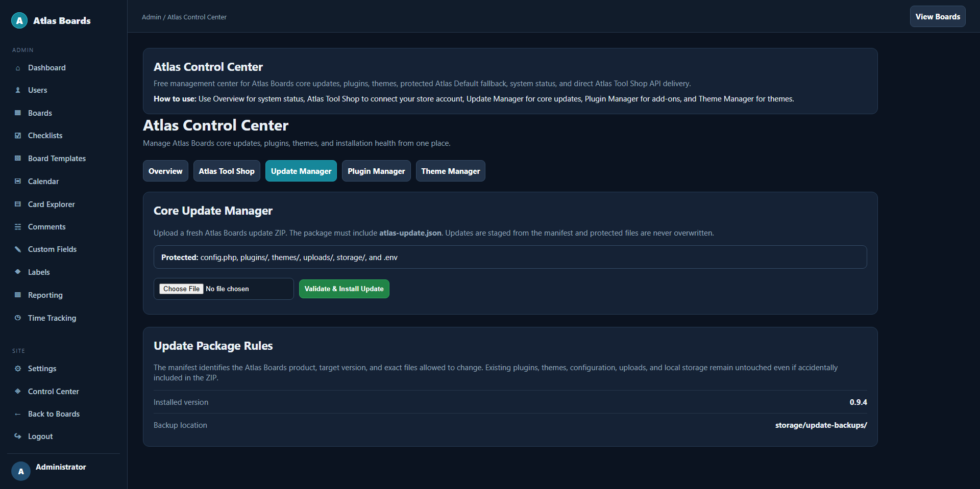The width and height of the screenshot is (980, 489).
Task: Click the Reporting sidebar icon
Action: click(x=18, y=295)
